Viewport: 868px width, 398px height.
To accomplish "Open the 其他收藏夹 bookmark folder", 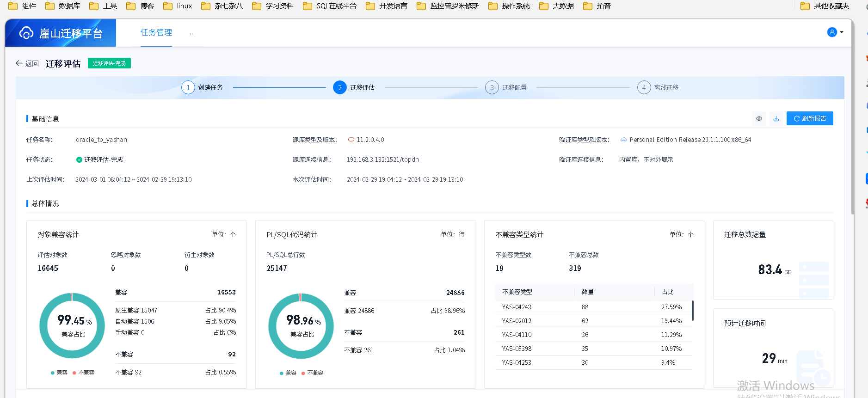I will pyautogui.click(x=825, y=6).
